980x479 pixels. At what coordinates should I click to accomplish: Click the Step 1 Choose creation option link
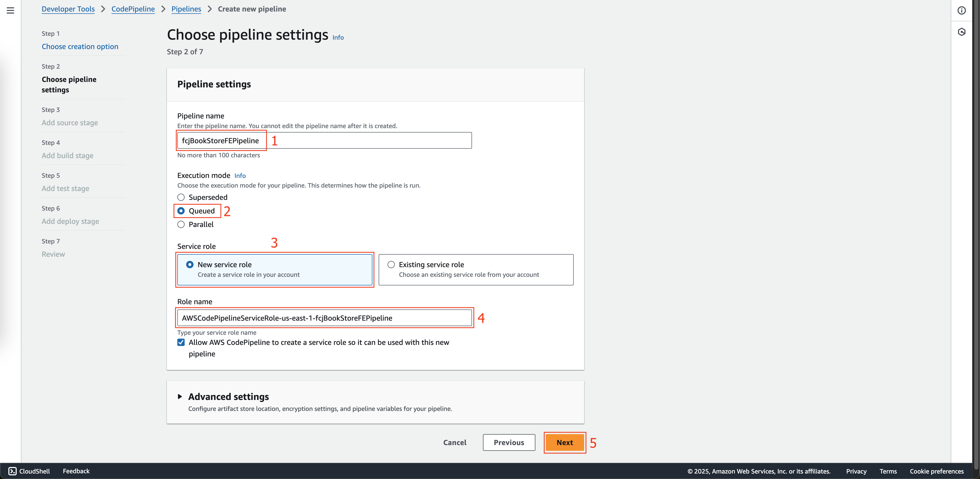[80, 46]
